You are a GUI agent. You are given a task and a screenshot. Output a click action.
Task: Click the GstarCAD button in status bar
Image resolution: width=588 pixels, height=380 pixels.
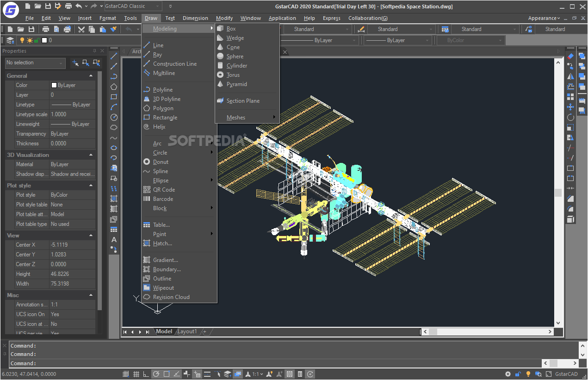(x=566, y=374)
